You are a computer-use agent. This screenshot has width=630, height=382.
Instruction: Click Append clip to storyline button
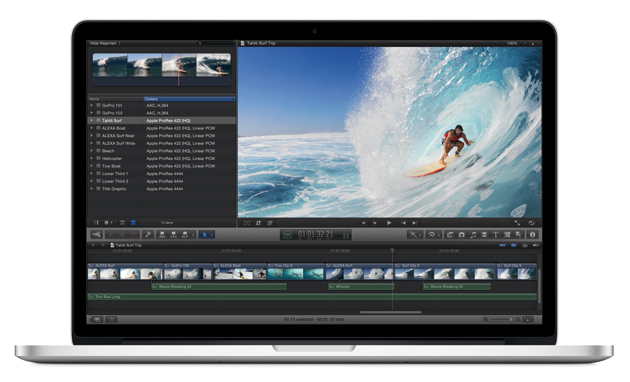[185, 235]
